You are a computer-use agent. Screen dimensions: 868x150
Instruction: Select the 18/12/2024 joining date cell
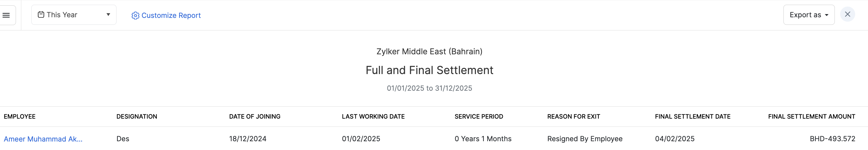(x=248, y=139)
